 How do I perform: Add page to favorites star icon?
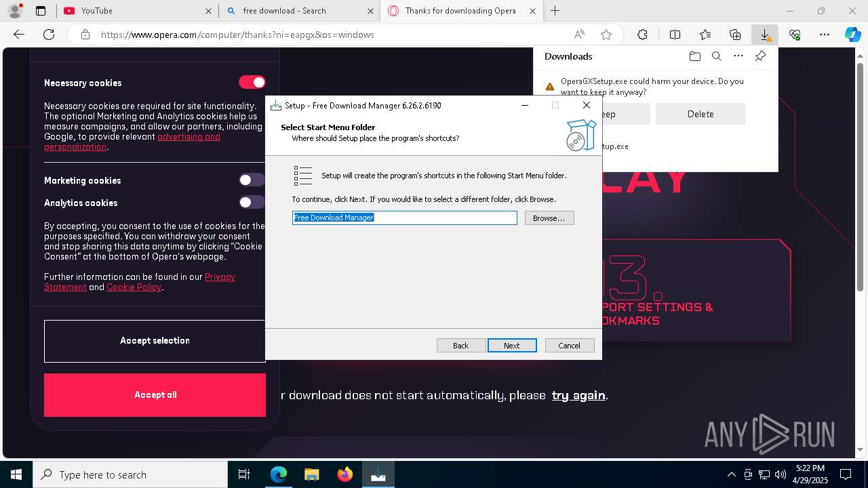click(x=606, y=35)
